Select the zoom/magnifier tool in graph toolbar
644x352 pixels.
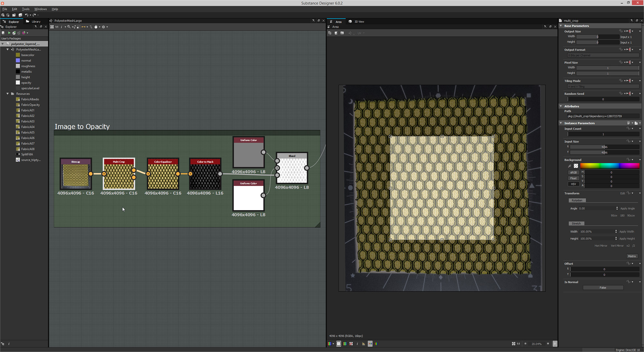coord(69,27)
